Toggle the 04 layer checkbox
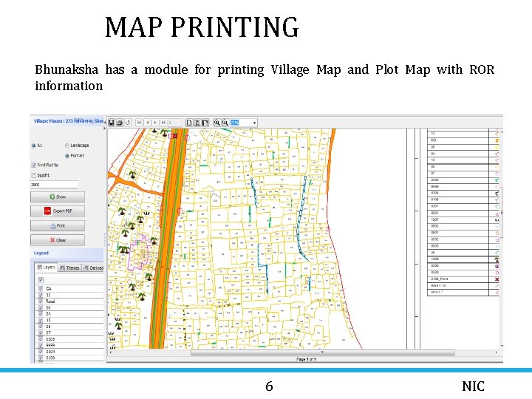Screen dimensions: 532x399 click(41, 314)
